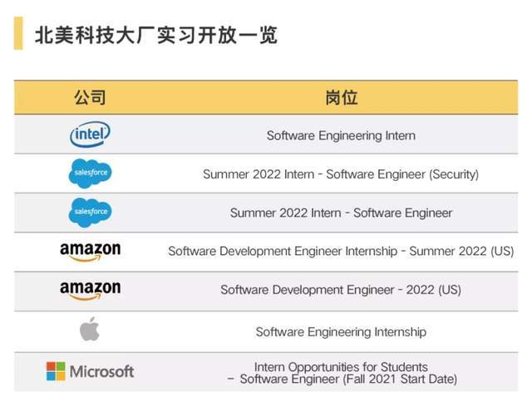Click the yellow accent bar beside the title
The height and width of the screenshot is (416, 532).
[18, 35]
